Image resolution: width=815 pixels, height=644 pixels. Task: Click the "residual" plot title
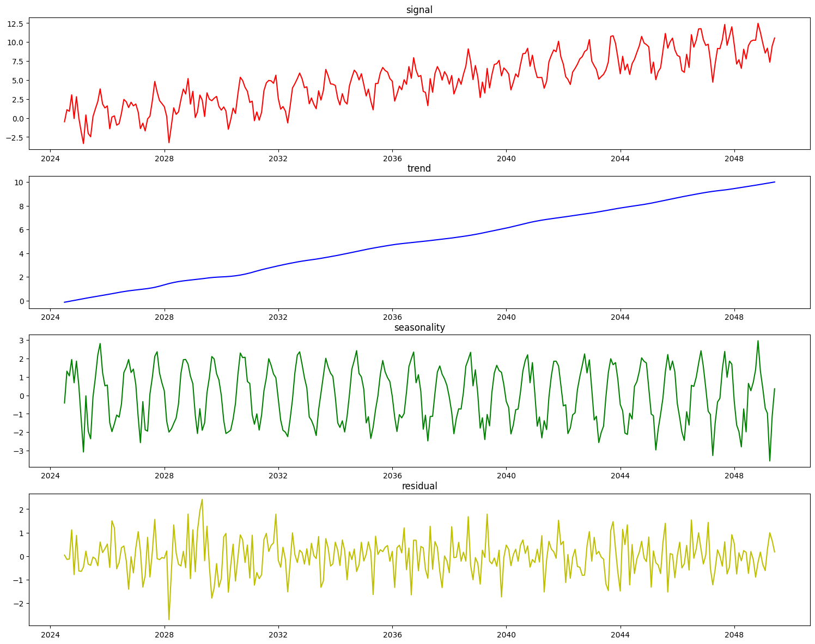[x=419, y=486]
